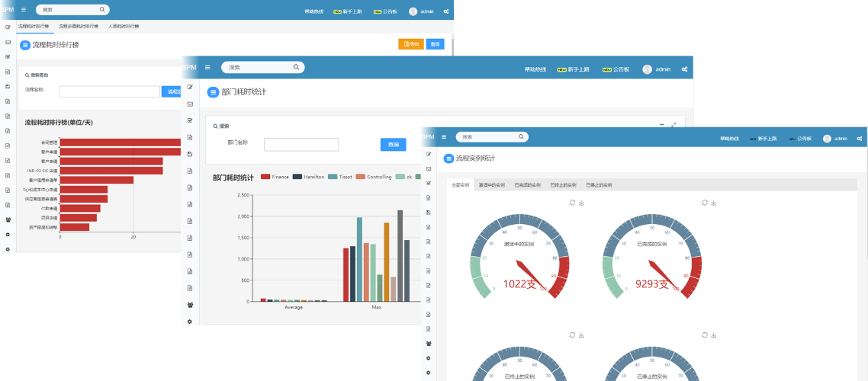Refresh the 激活中的实例 gauge chart

pyautogui.click(x=572, y=203)
